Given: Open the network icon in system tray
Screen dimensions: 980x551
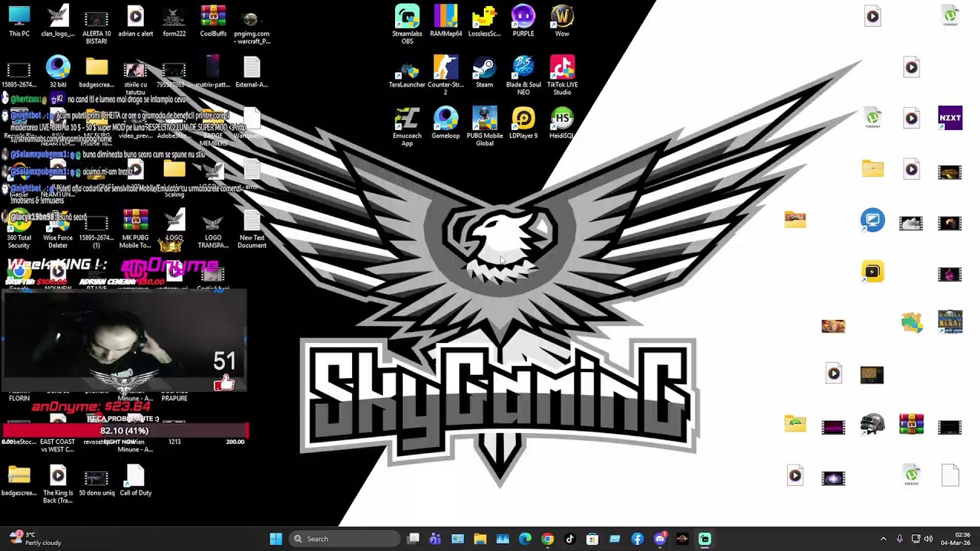Looking at the screenshot, I should point(916,539).
